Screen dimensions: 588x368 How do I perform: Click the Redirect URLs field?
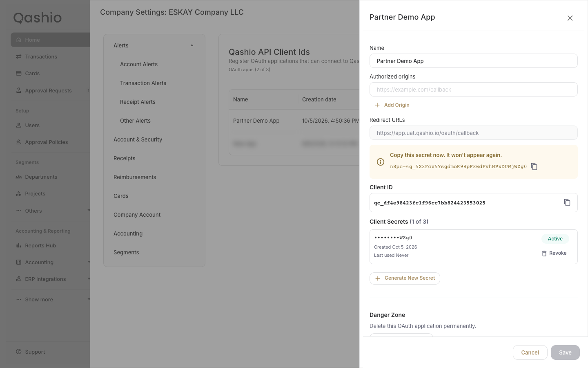[x=474, y=133]
